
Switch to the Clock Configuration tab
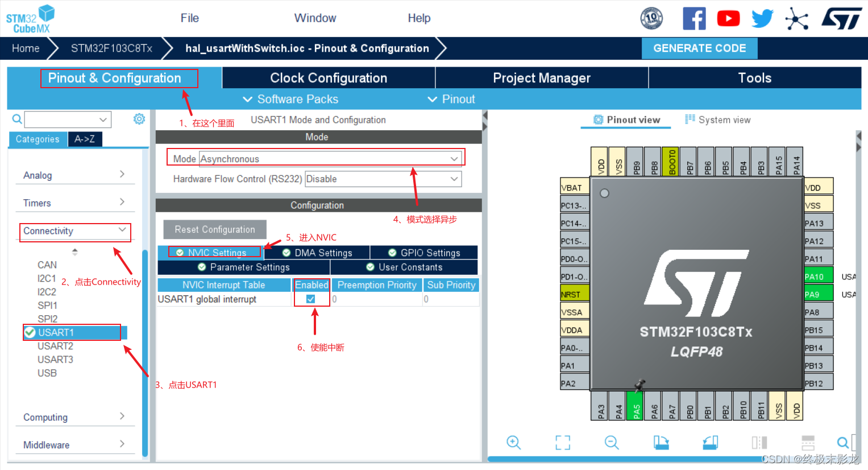coord(329,77)
